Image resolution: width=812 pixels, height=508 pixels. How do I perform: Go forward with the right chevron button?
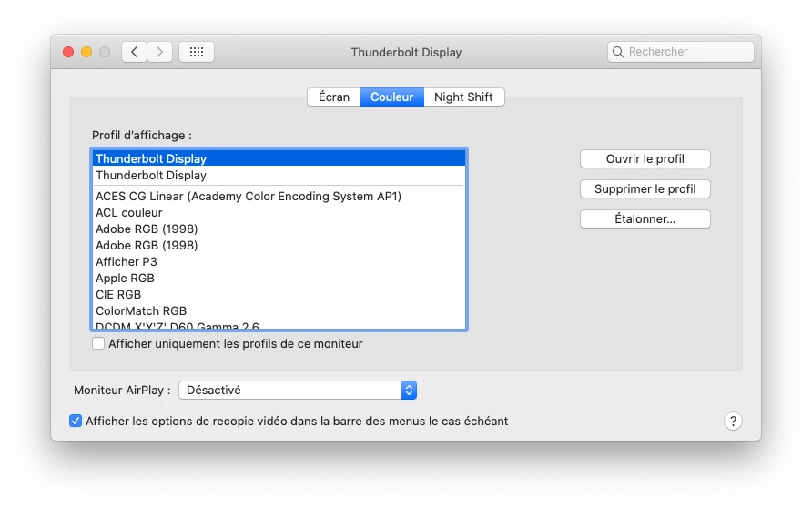click(x=159, y=52)
